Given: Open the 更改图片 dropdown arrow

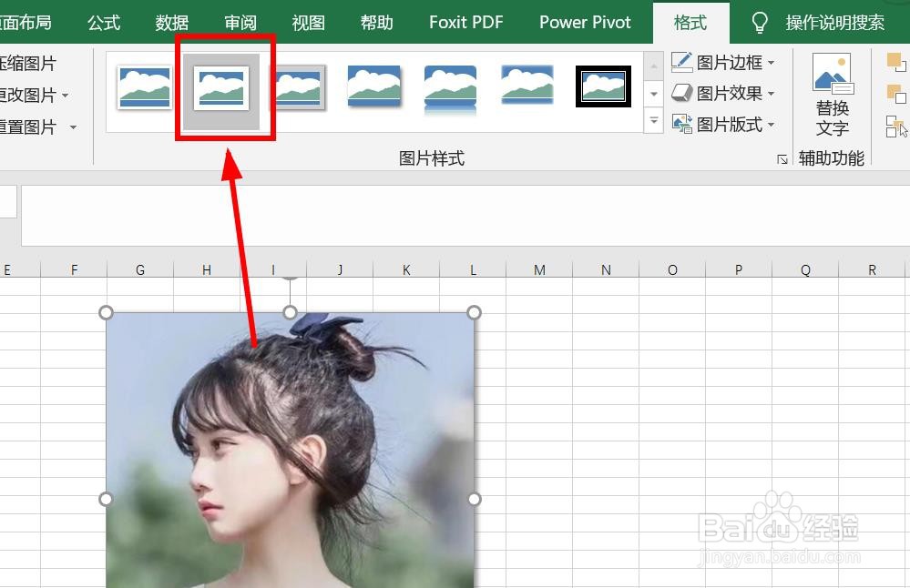Looking at the screenshot, I should (x=65, y=95).
